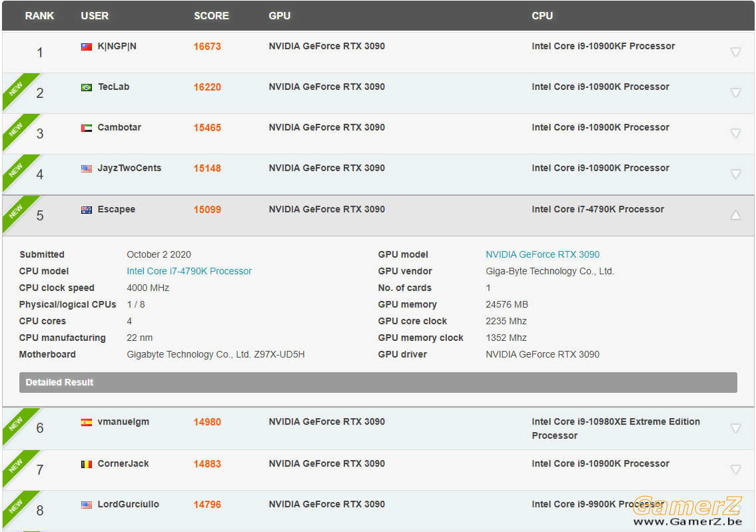The height and width of the screenshot is (532, 756).
Task: Sort by the CPU column header
Action: coord(542,16)
